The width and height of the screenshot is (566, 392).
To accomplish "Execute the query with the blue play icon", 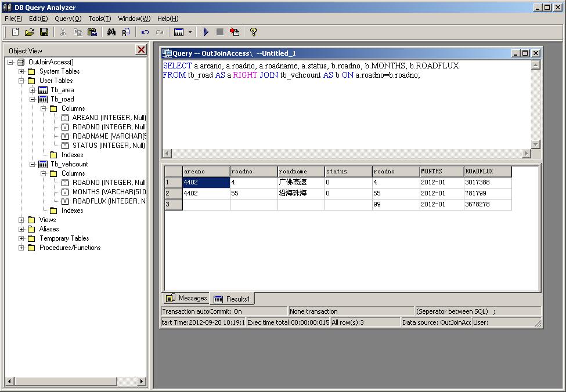I will (x=207, y=32).
